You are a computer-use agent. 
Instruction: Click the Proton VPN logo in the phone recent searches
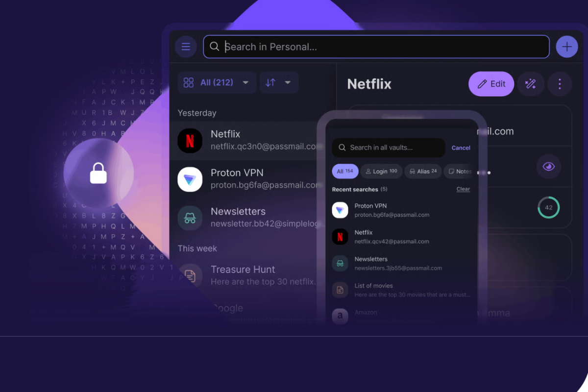(x=340, y=210)
